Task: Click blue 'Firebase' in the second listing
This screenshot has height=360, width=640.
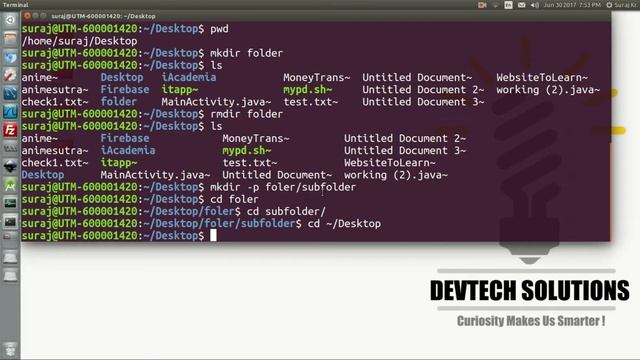Action: (125, 138)
